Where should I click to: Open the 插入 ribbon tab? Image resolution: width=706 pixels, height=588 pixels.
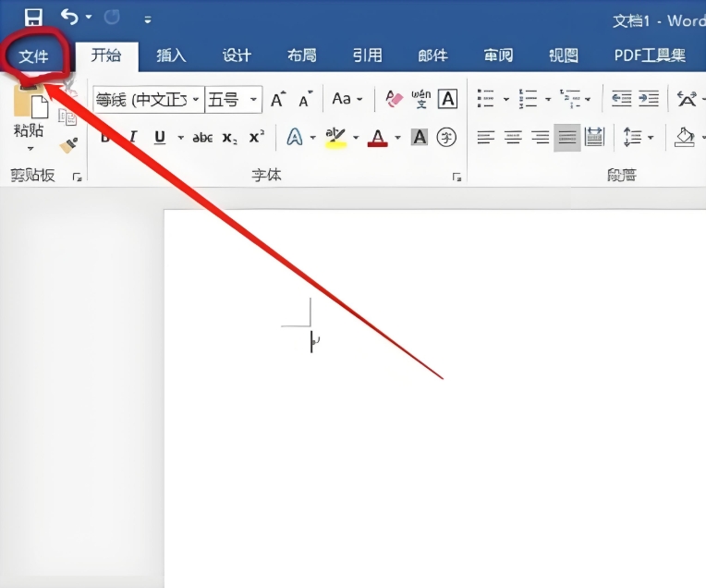171,55
